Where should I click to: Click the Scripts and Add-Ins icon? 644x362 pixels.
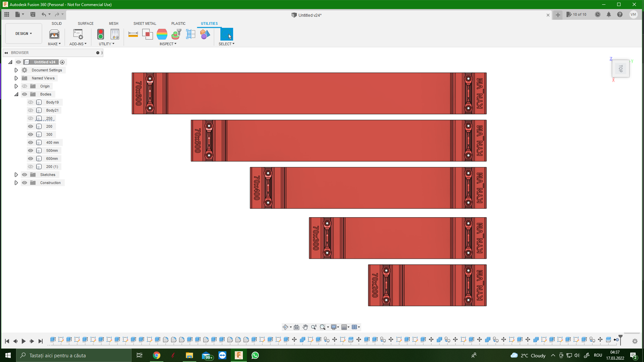[x=78, y=34]
